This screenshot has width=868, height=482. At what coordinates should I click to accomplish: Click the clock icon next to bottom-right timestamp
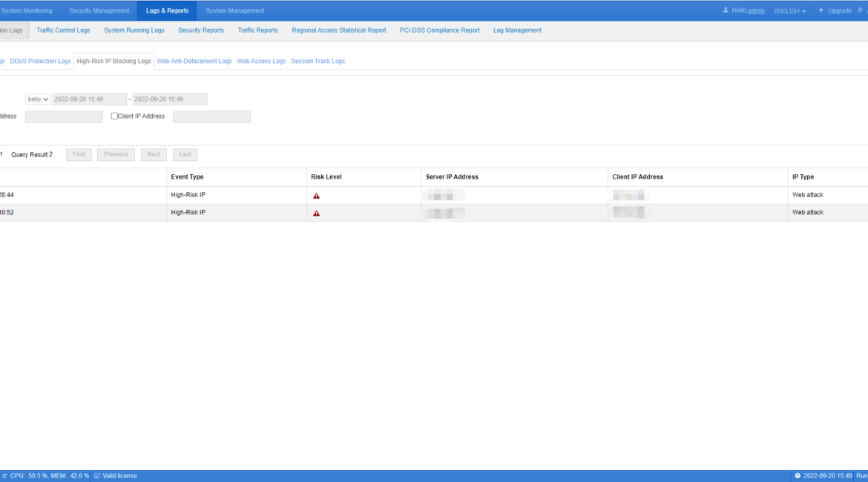tap(798, 475)
